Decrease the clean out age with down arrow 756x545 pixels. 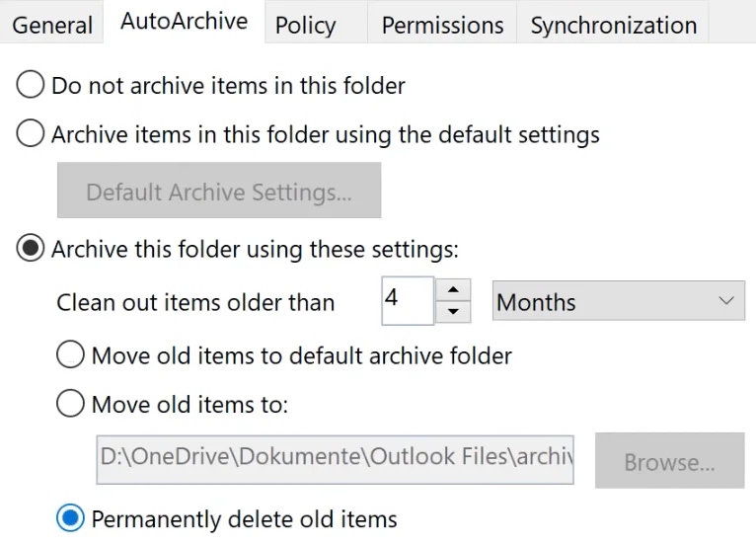coord(453,312)
